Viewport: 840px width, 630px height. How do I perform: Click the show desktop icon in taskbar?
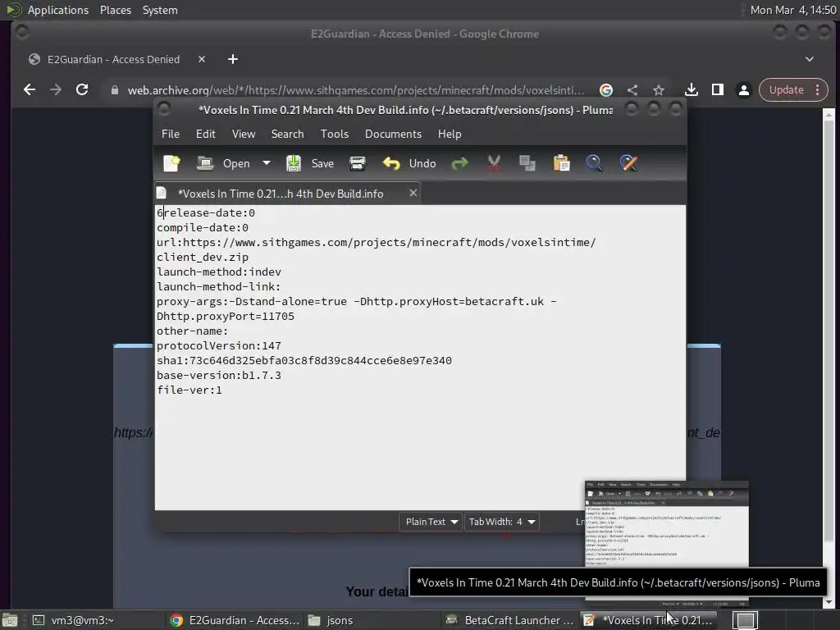pos(10,620)
